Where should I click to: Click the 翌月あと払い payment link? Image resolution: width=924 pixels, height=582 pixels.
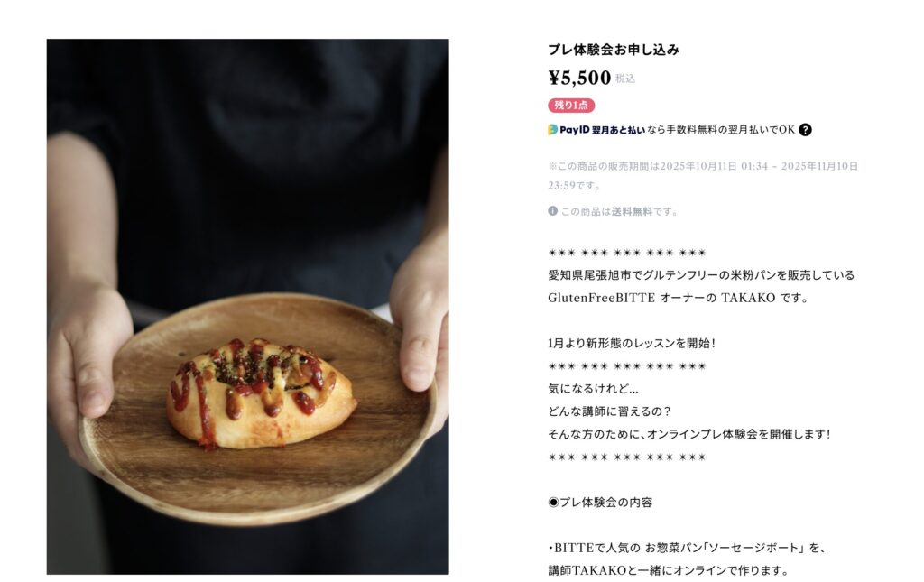click(x=618, y=130)
